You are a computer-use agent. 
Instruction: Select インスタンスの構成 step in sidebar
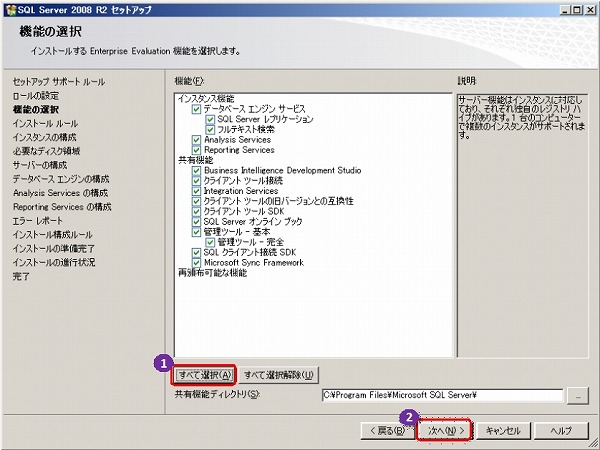point(44,137)
